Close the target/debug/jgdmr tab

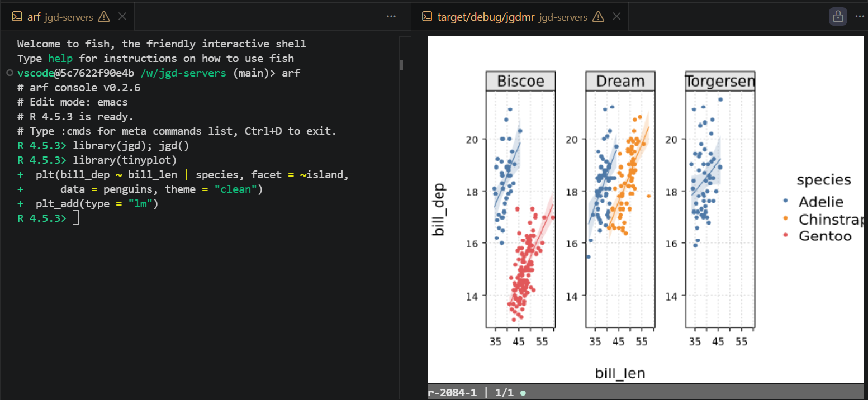click(x=616, y=17)
